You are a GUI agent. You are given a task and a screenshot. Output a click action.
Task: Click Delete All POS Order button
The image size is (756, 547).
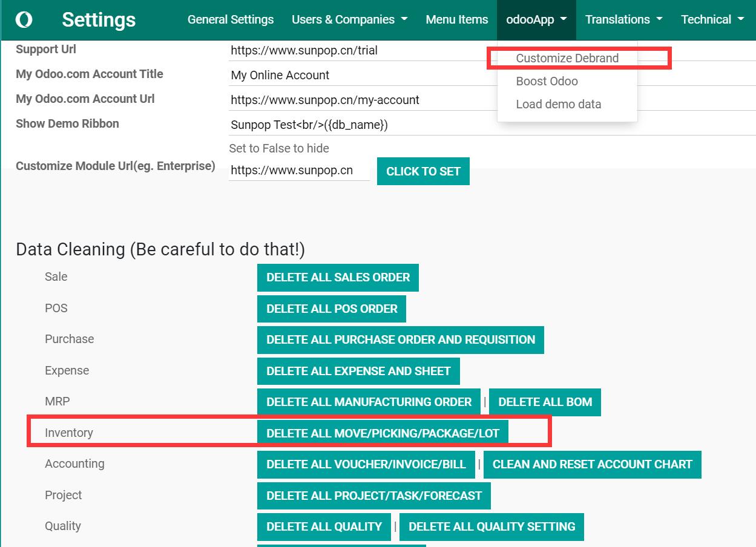coord(332,309)
